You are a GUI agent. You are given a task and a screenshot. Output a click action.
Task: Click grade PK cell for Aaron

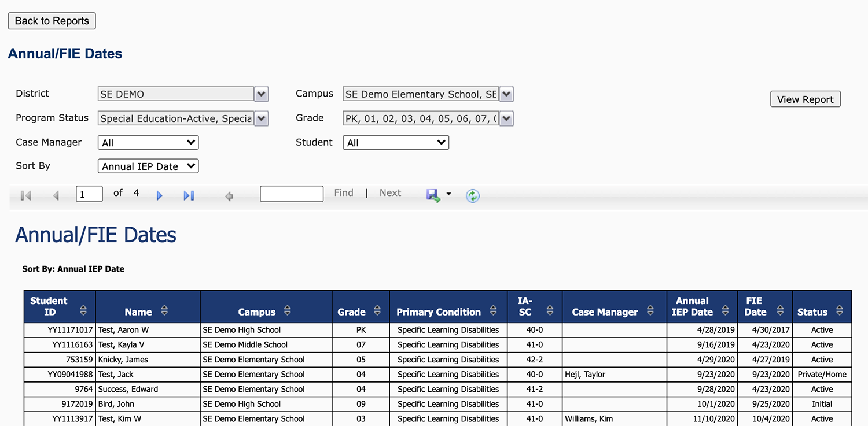(361, 330)
